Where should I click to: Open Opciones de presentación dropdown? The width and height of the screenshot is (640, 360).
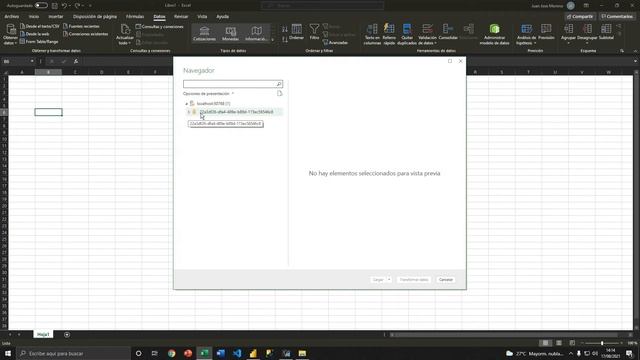(208, 93)
